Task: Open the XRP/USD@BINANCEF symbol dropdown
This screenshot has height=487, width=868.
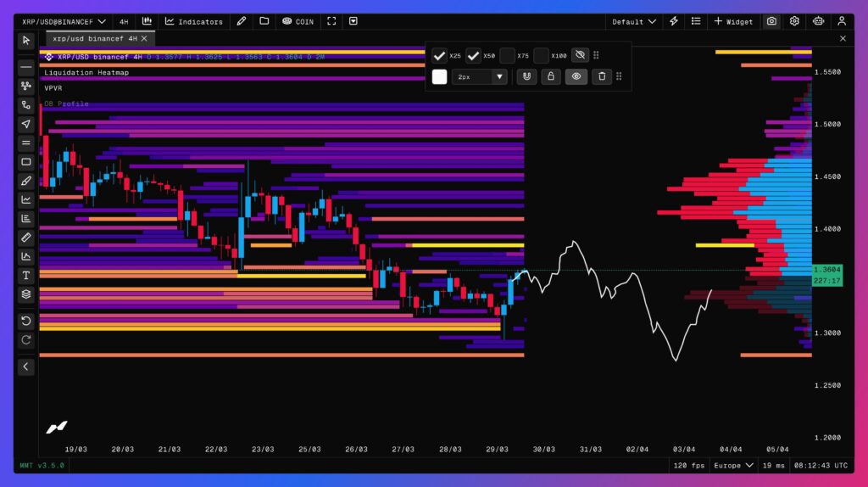Action: pyautogui.click(x=64, y=21)
